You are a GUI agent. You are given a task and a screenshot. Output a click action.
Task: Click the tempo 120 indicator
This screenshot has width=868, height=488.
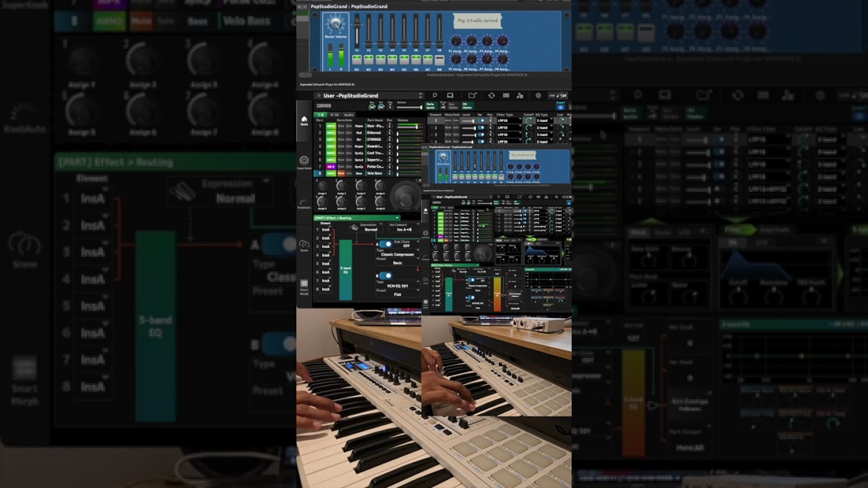click(557, 96)
